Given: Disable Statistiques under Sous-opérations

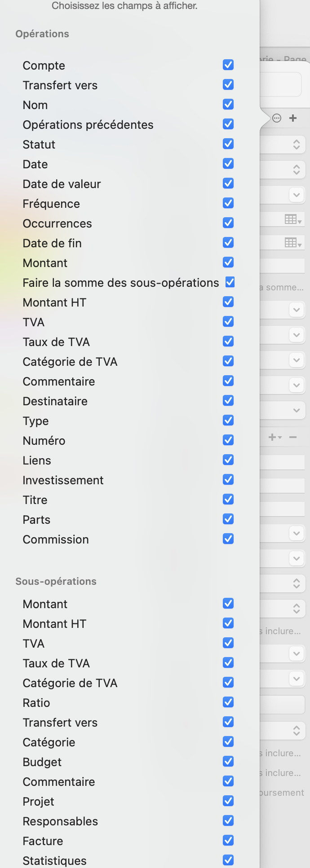Looking at the screenshot, I should [x=228, y=860].
